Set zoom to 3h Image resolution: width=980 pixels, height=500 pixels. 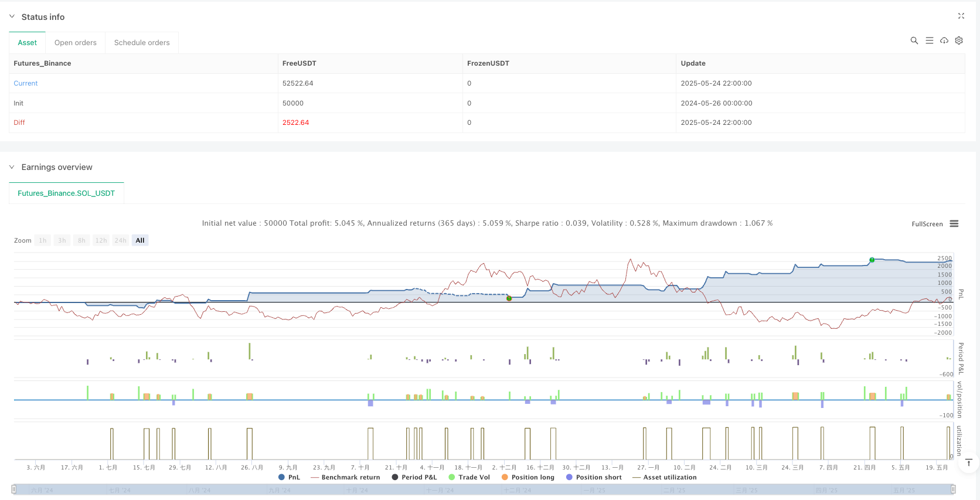click(62, 240)
